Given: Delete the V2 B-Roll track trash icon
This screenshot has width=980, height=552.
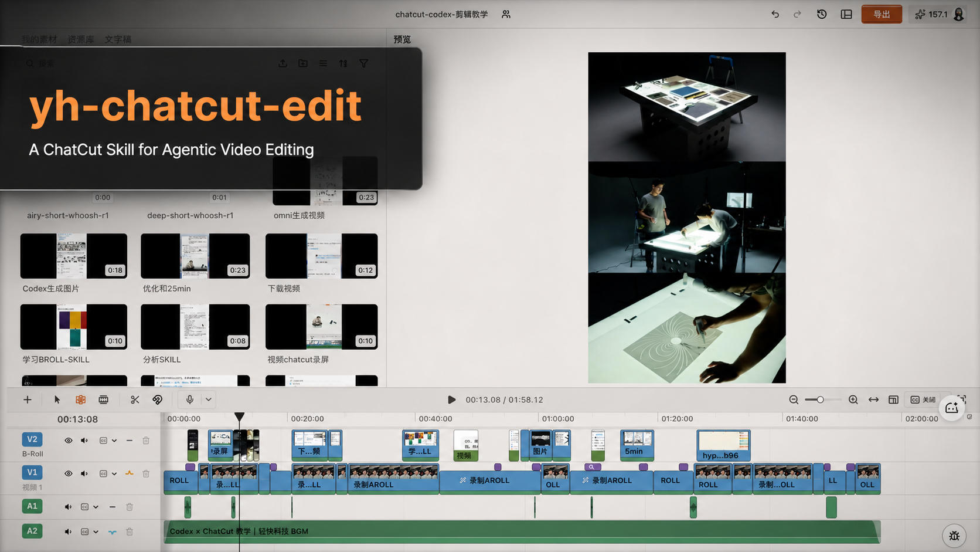Looking at the screenshot, I should (x=146, y=441).
